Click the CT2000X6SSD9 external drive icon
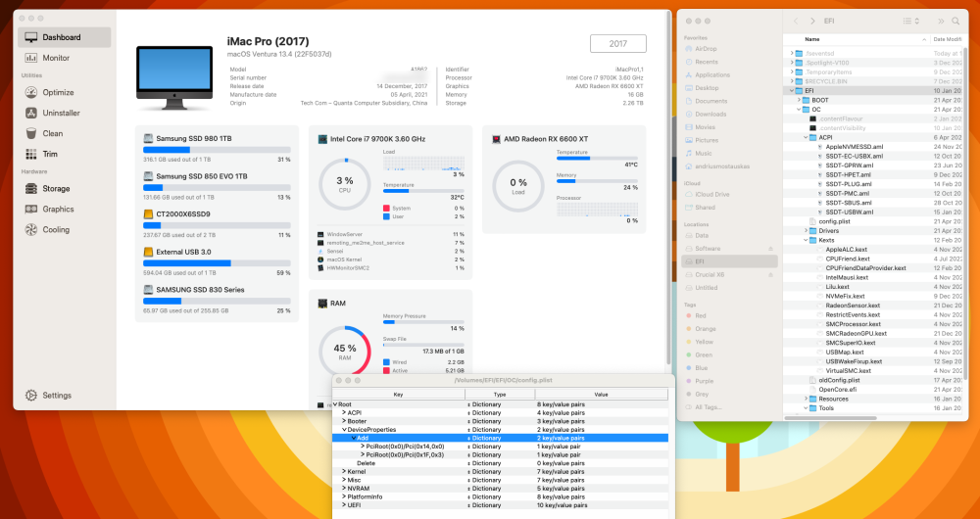This screenshot has width=980, height=519. pos(148,214)
